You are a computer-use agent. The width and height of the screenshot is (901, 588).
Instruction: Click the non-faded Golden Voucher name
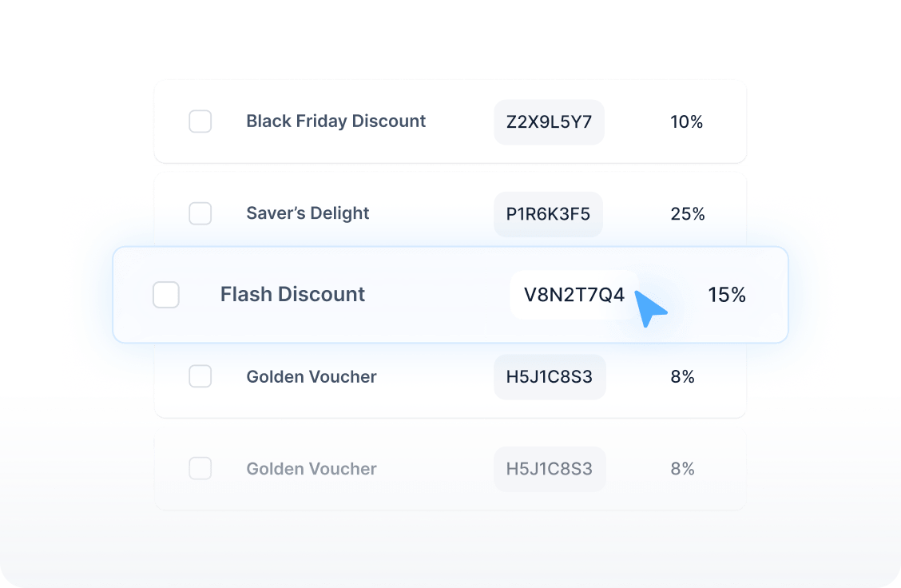coord(312,376)
